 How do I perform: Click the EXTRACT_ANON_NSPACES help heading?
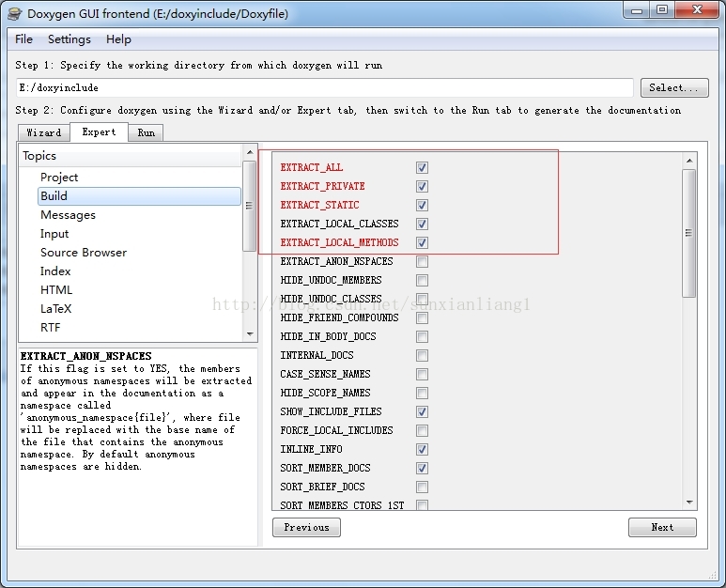[x=86, y=356]
